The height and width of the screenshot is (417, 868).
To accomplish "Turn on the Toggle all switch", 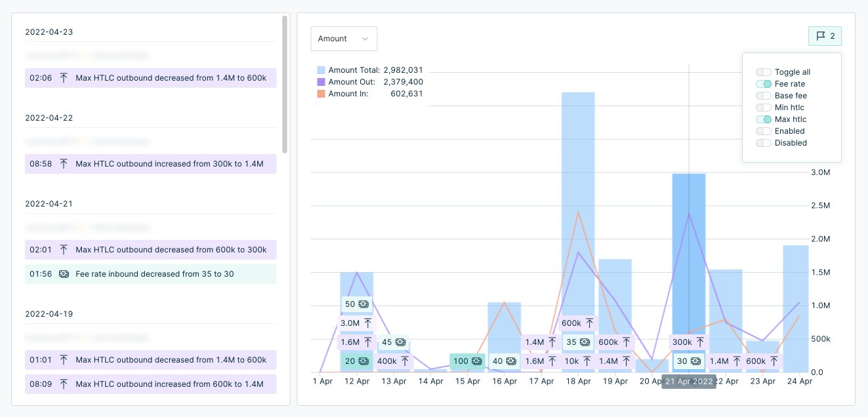I will click(763, 72).
